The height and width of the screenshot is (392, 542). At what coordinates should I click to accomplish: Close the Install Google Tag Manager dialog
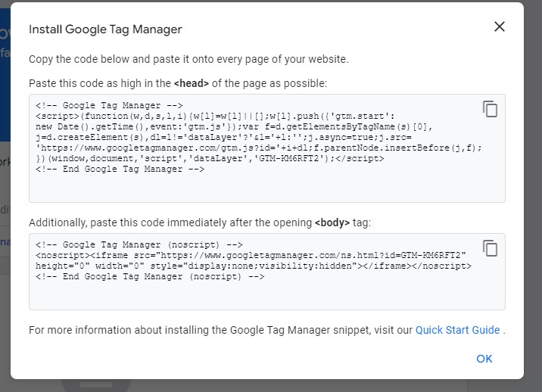[500, 26]
